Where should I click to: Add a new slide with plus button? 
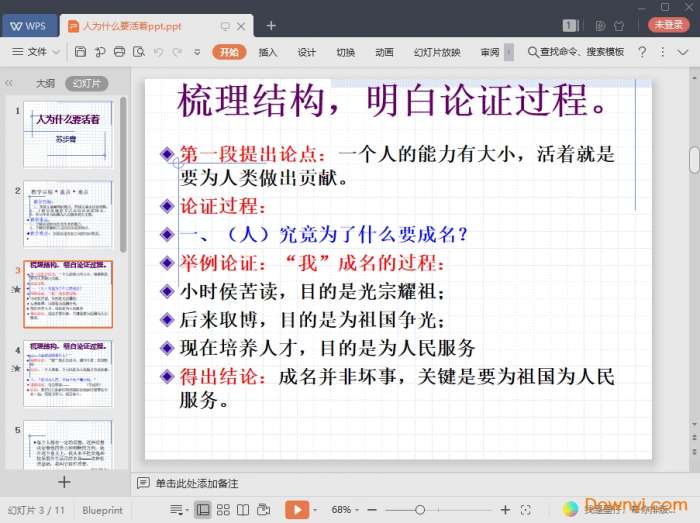click(64, 482)
